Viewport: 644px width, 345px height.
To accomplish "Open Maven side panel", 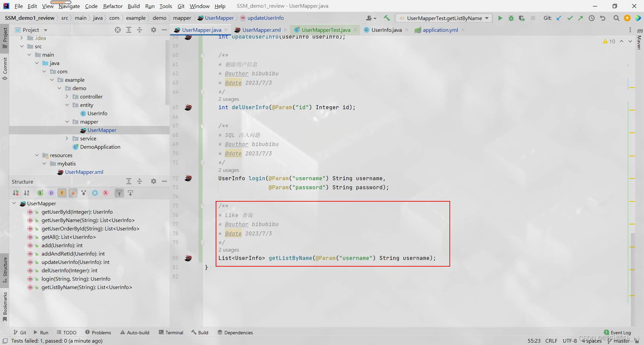I will pos(639,40).
